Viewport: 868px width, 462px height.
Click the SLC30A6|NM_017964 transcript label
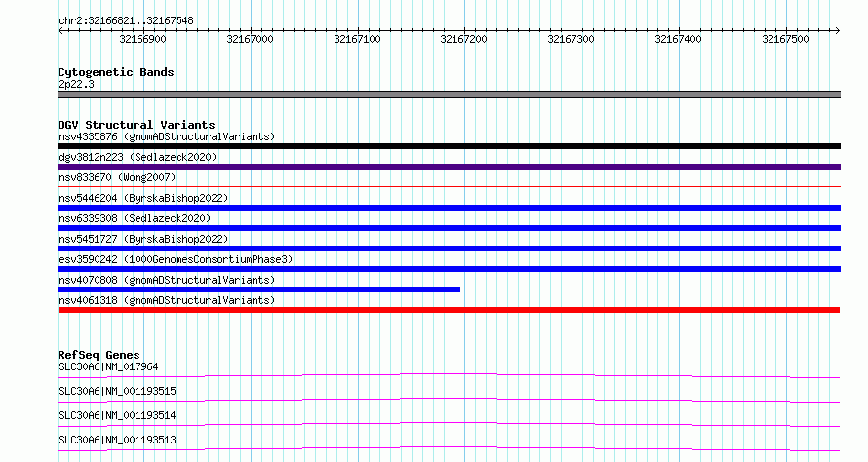108,366
